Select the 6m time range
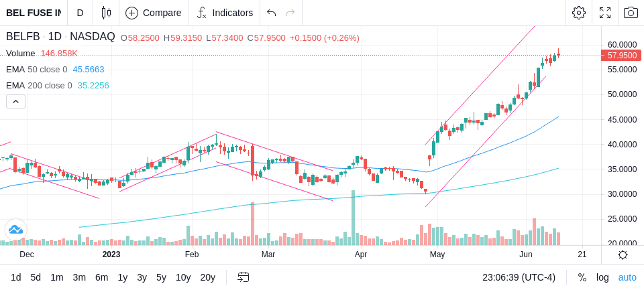 click(x=101, y=277)
